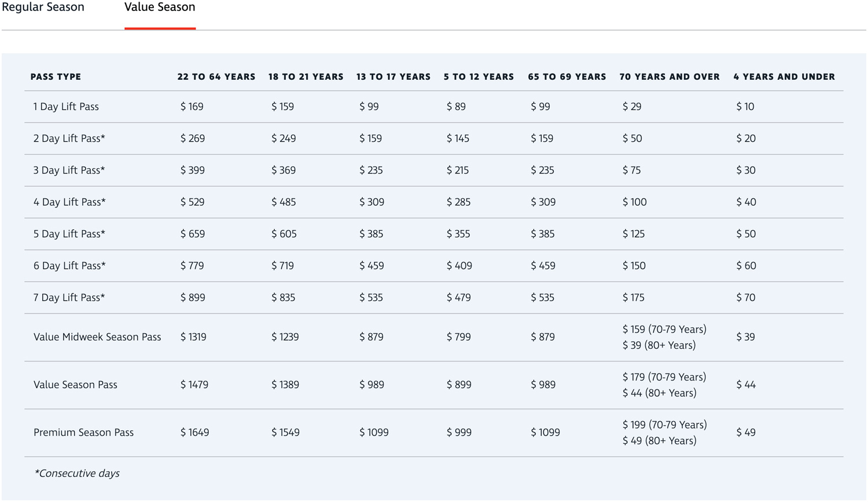This screenshot has width=868, height=502.
Task: Click the $ 355 price cell
Action: click(x=458, y=234)
